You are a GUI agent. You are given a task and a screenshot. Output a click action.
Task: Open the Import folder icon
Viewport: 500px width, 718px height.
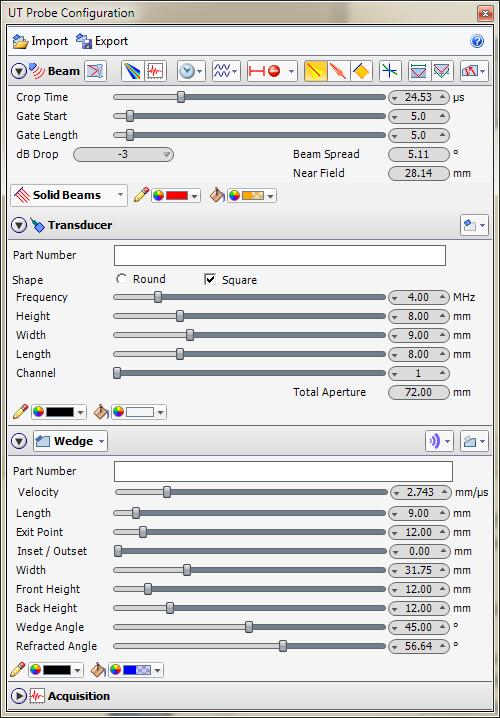tap(21, 42)
